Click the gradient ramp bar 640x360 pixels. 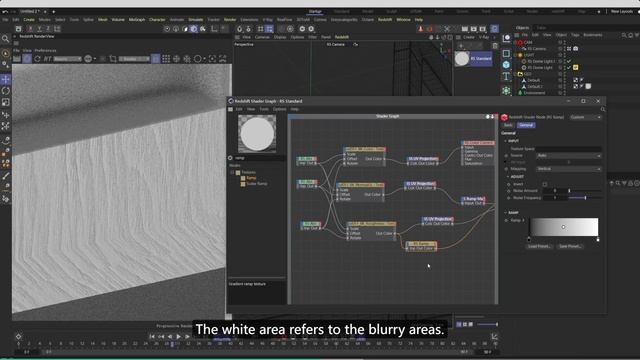click(564, 227)
